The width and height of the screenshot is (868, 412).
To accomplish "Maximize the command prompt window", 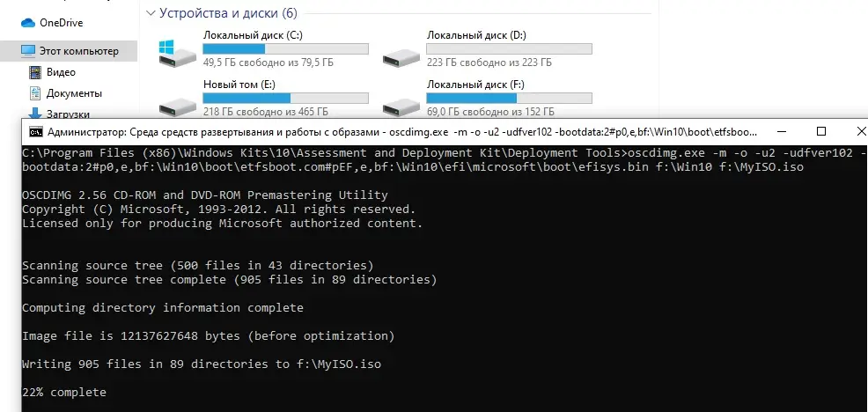I will coord(821,132).
